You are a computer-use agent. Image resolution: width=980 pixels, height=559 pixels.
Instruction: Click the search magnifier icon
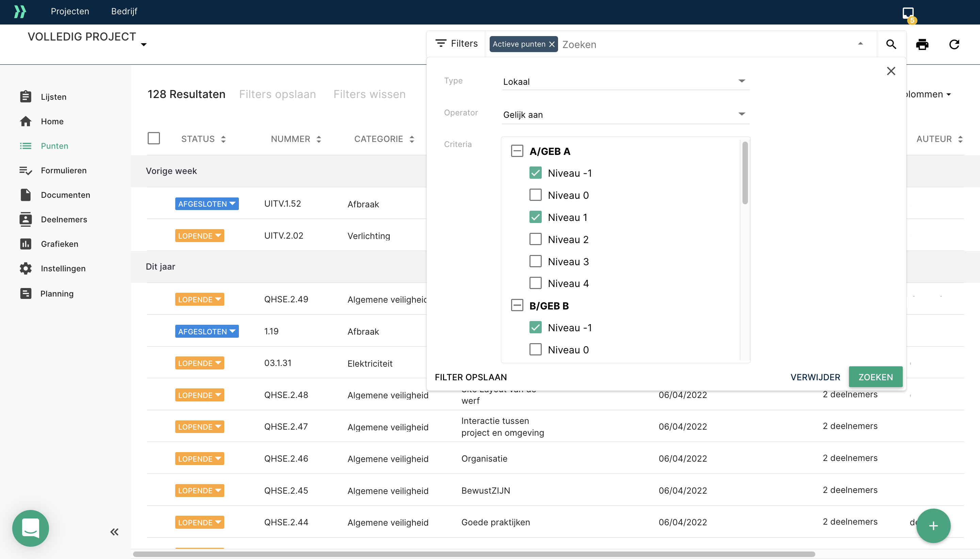tap(891, 44)
